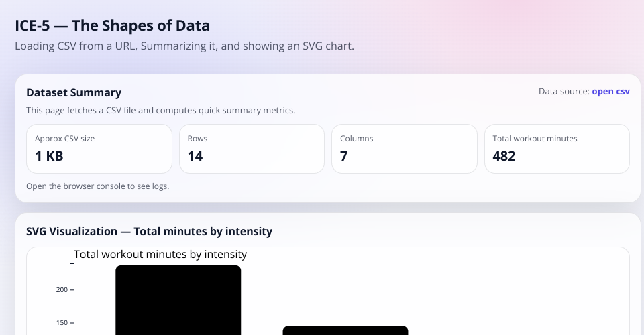Screen dimensions: 644x335
Task: Click the 'Open the browser console' hint text
Action: [97, 186]
